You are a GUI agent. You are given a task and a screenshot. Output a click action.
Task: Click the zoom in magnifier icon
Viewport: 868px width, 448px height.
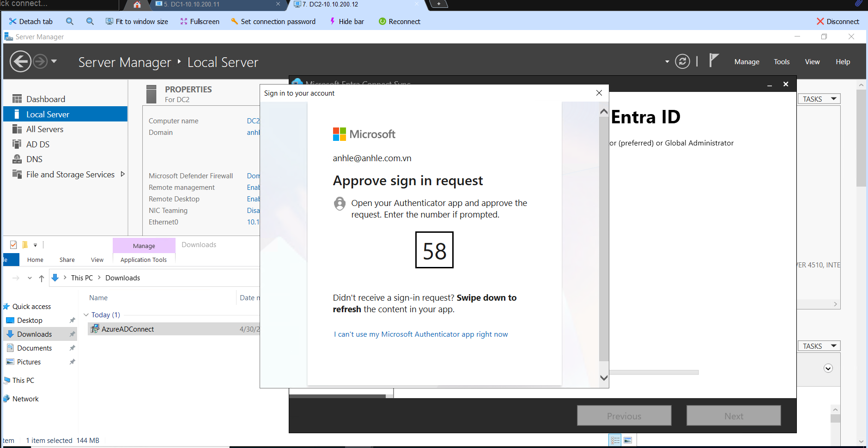tap(70, 21)
